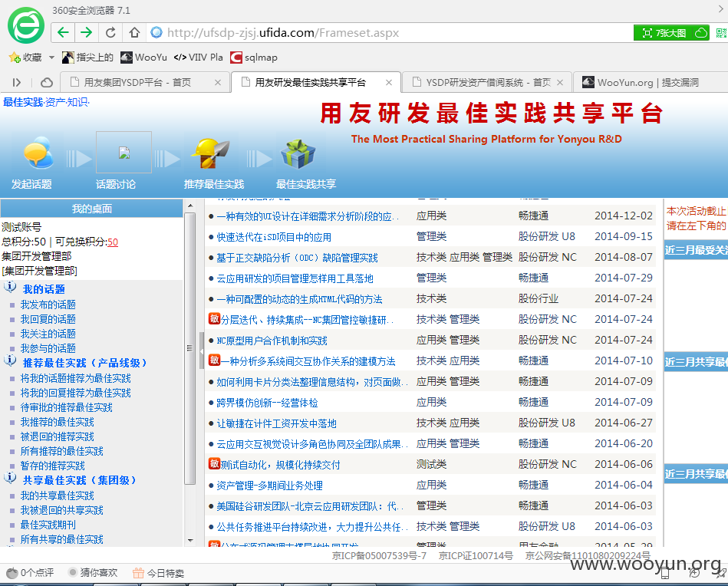Image resolution: width=728 pixels, height=586 pixels.
Task: Open the VIIV Pla bookmark
Action: 198,57
